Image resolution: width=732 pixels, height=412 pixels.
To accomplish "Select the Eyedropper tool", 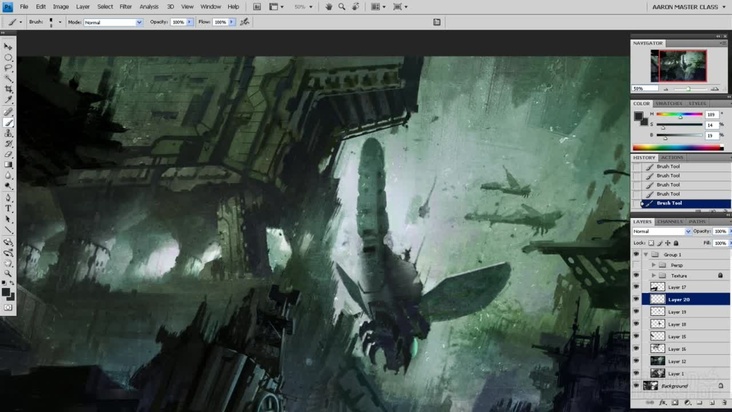I will tap(8, 100).
